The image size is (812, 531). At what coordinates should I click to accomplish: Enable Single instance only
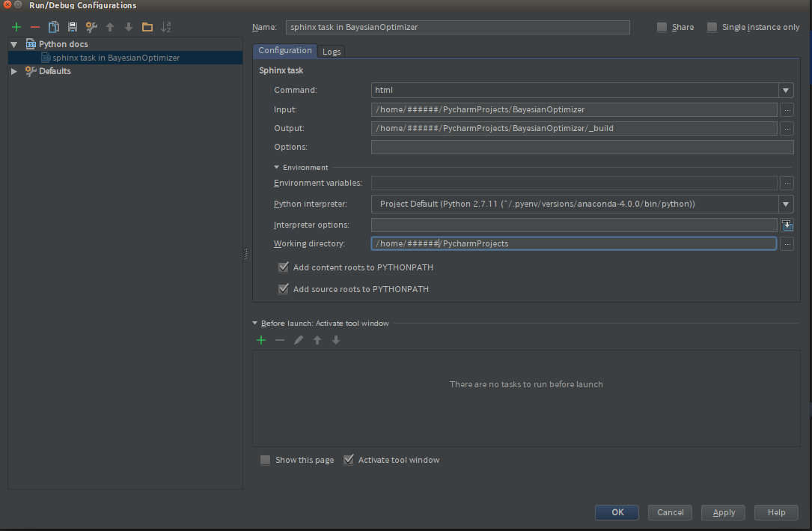click(x=711, y=26)
